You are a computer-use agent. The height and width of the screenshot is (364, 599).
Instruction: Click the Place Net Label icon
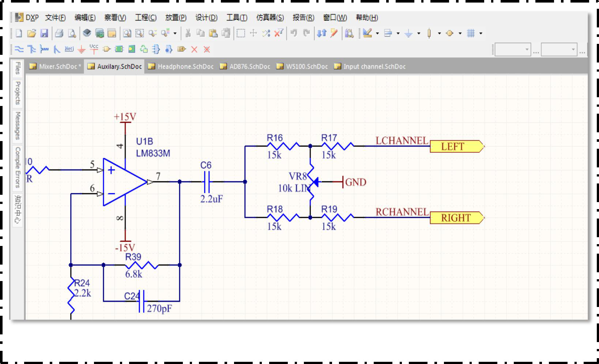[69, 49]
